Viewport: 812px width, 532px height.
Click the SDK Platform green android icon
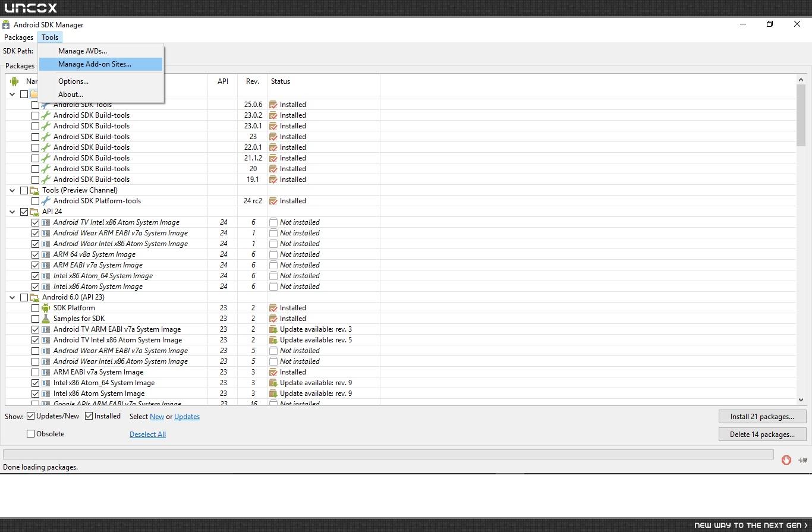coord(46,308)
